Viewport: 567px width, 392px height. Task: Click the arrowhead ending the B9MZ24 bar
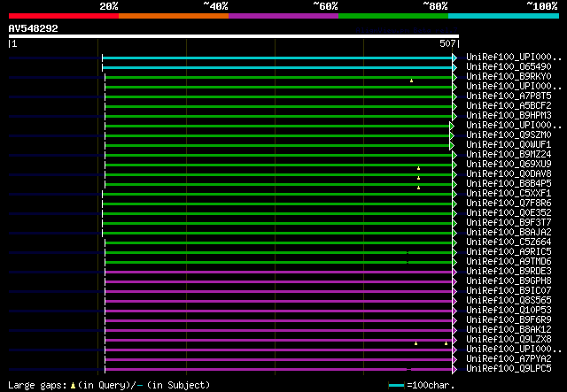(x=454, y=156)
